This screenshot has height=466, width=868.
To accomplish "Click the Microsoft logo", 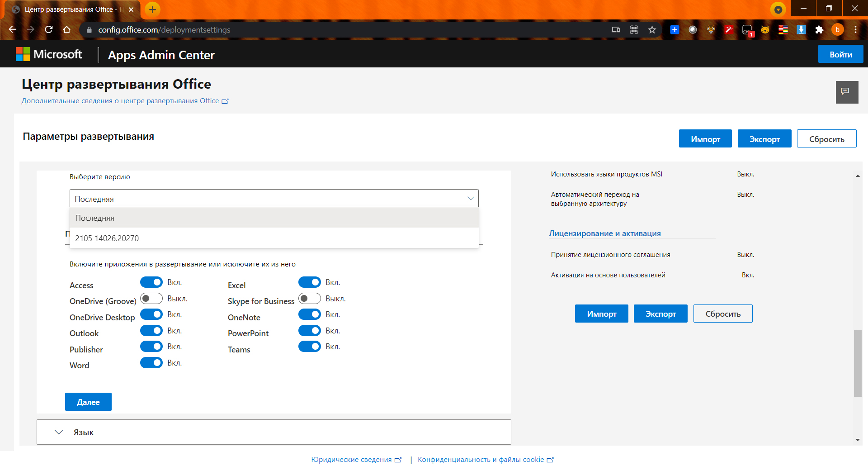I will 49,54.
